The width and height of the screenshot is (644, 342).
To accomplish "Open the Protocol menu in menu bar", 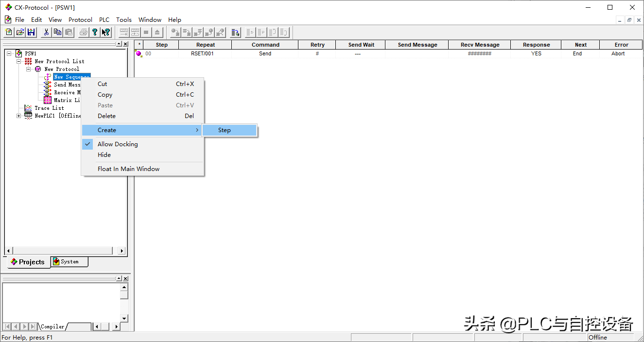I will (x=80, y=20).
